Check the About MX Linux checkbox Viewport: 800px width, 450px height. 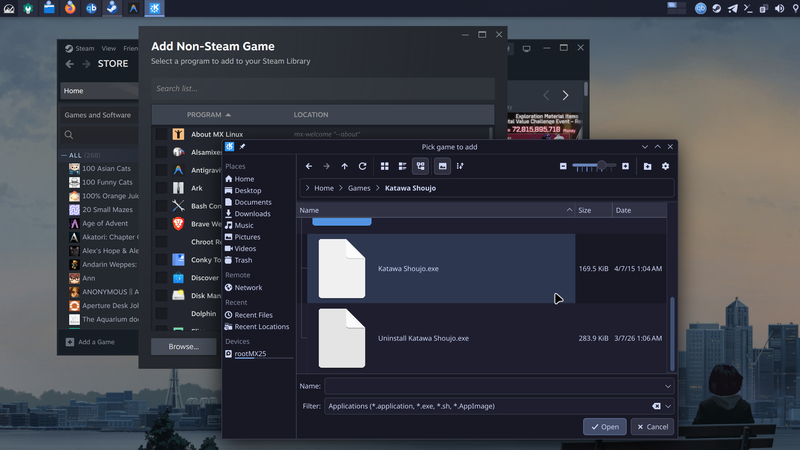coord(161,134)
